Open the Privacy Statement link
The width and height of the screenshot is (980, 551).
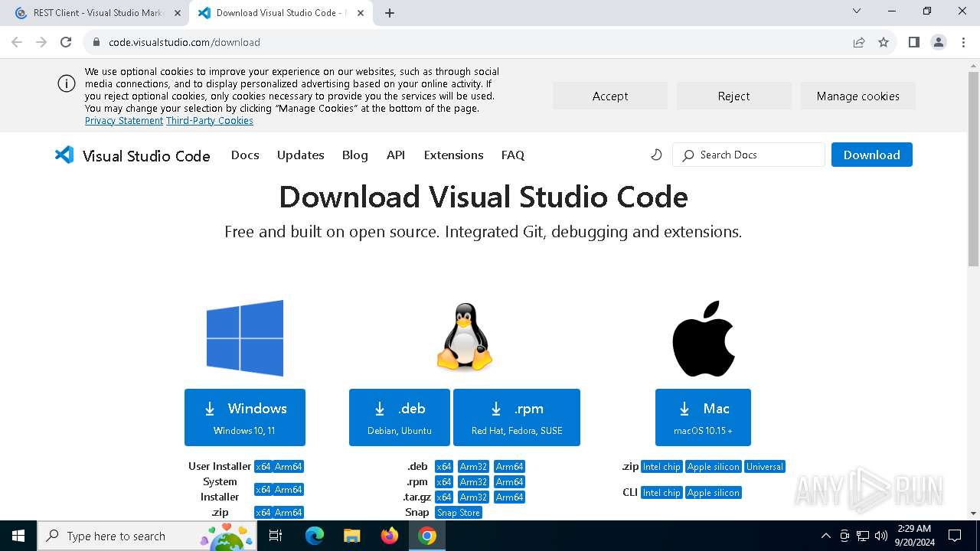click(x=124, y=121)
